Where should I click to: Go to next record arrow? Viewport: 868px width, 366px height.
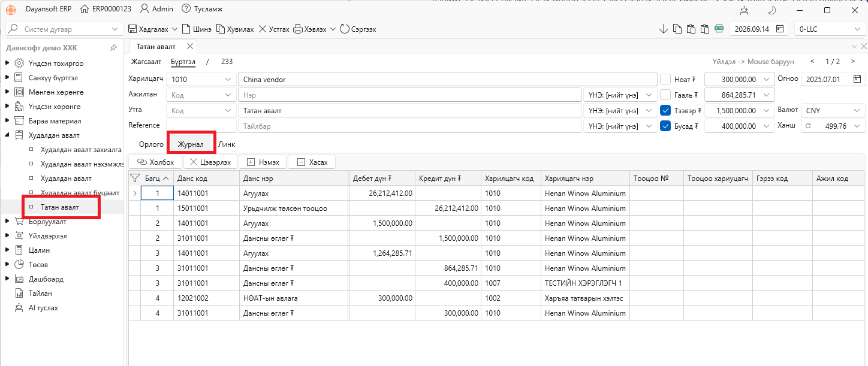point(853,61)
